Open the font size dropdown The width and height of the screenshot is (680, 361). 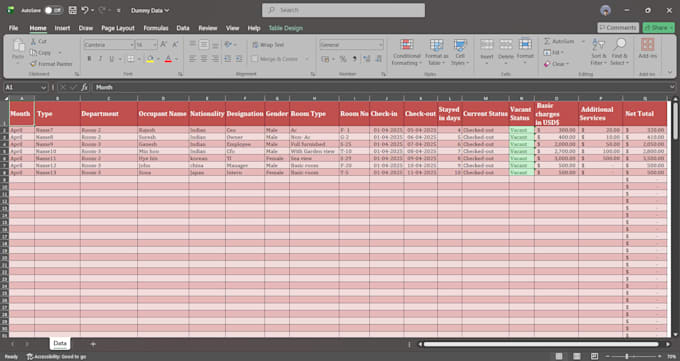point(154,45)
